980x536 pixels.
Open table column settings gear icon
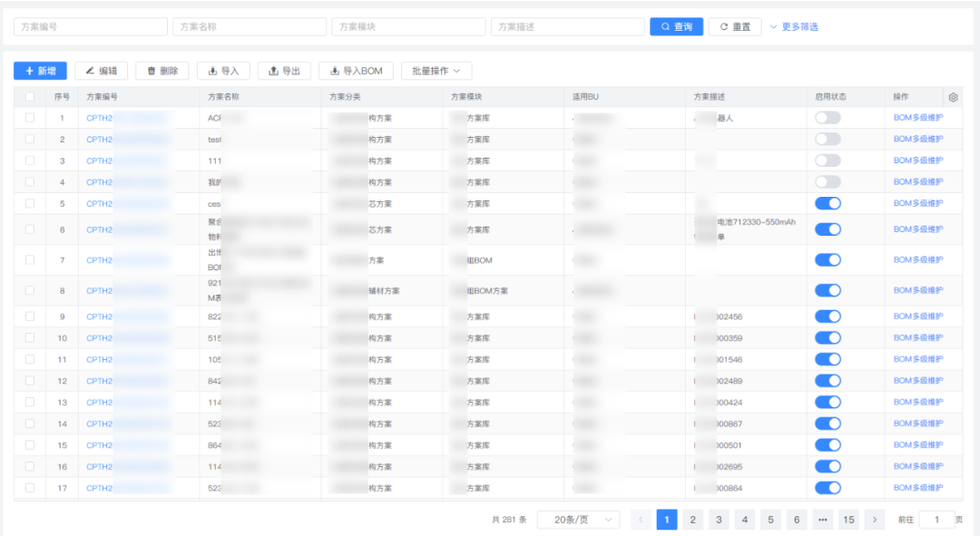click(x=953, y=97)
